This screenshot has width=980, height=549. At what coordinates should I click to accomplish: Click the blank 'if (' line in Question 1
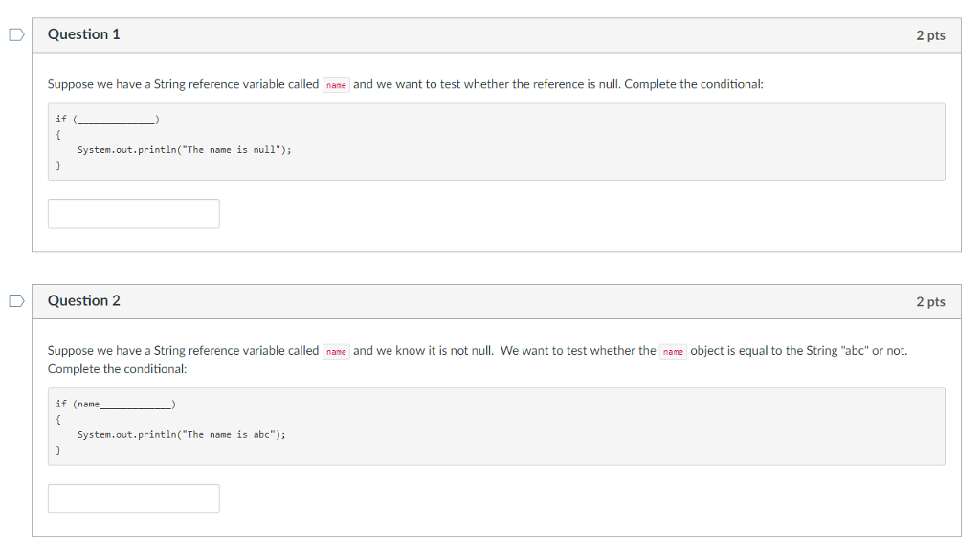108,120
